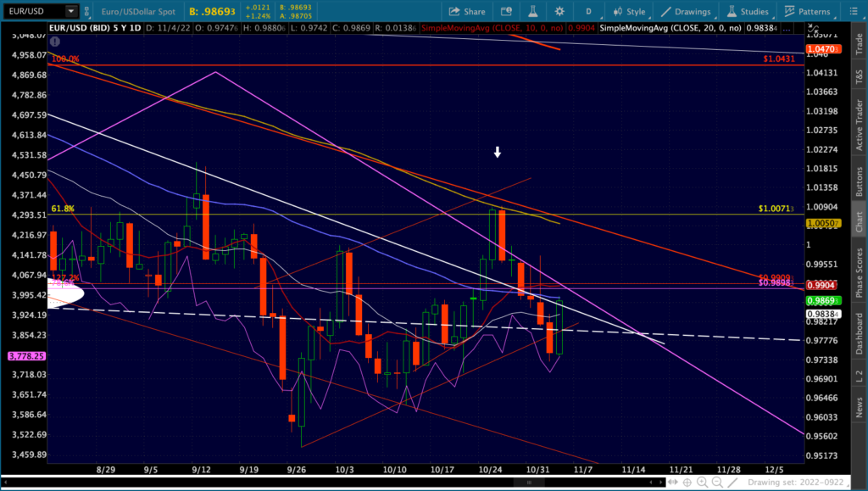Click the ellipsis after the study labels
The image size is (868, 491).
(787, 28)
